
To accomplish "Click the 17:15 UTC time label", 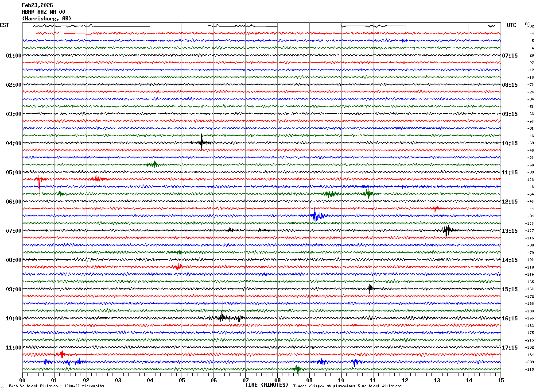I will [510, 348].
